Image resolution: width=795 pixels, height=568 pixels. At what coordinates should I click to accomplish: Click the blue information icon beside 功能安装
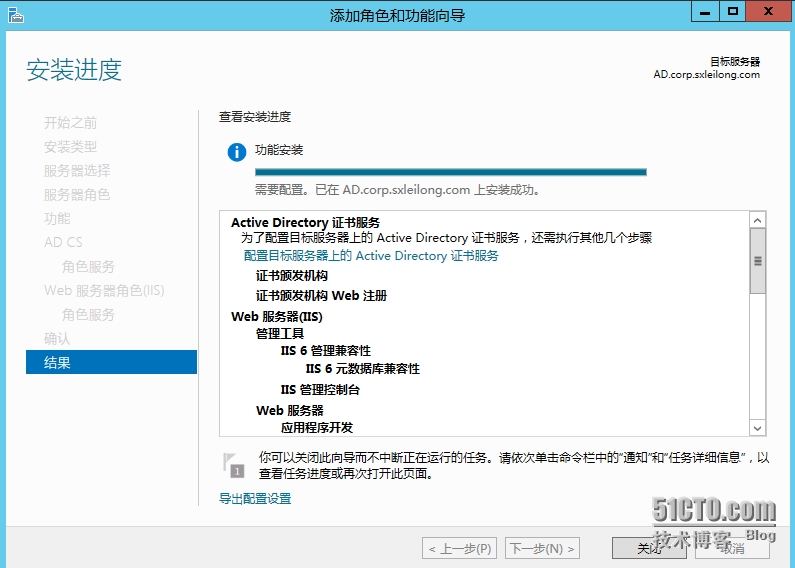point(237,152)
